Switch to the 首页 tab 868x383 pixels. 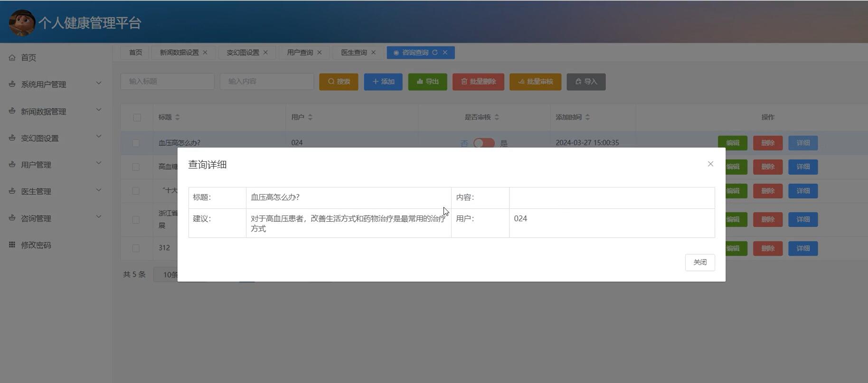pyautogui.click(x=135, y=53)
